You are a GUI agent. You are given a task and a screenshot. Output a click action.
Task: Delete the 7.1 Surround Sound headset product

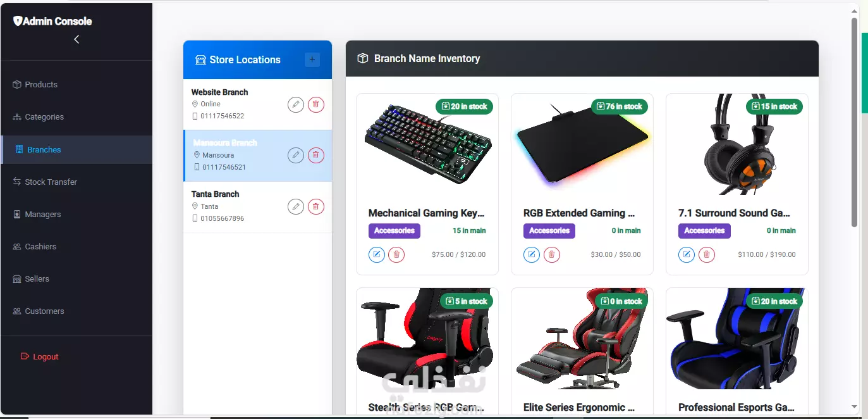707,254
